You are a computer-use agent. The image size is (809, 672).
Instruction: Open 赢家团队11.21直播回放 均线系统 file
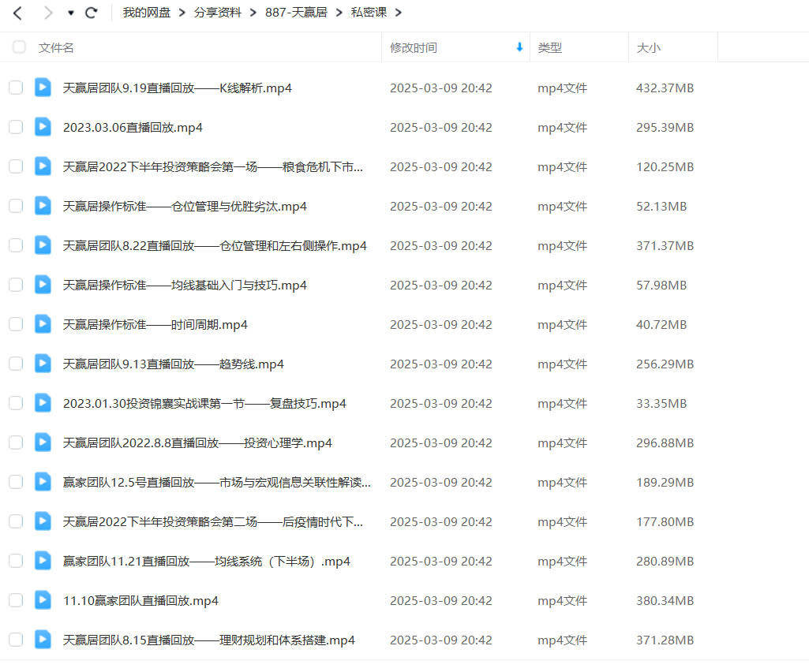tap(206, 562)
